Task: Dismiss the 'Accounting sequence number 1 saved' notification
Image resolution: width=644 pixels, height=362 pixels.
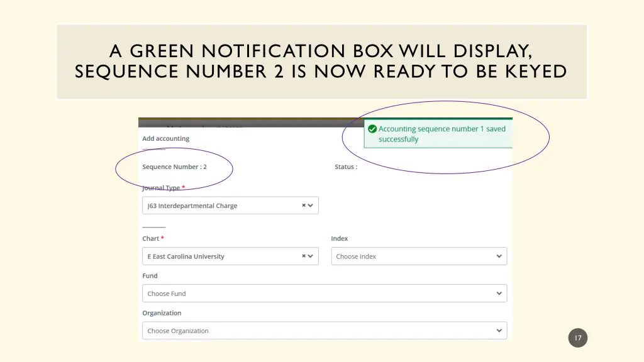Action: [x=440, y=133]
